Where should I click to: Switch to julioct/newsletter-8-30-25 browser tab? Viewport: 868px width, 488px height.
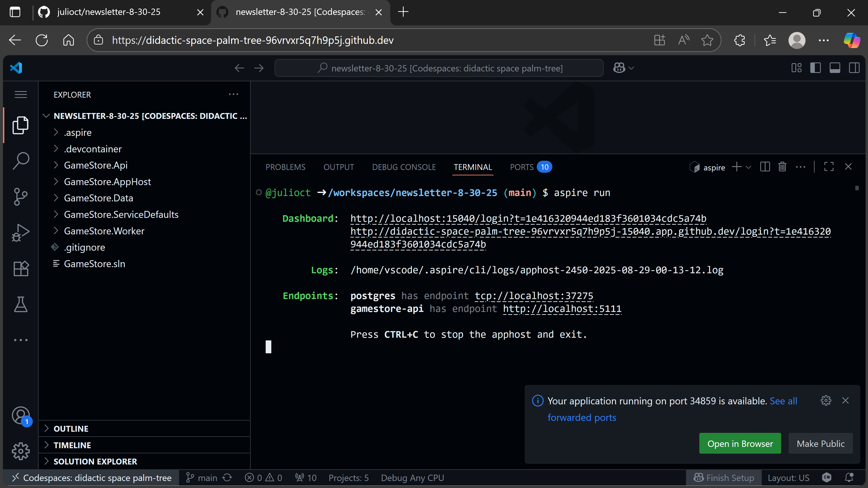coord(121,12)
